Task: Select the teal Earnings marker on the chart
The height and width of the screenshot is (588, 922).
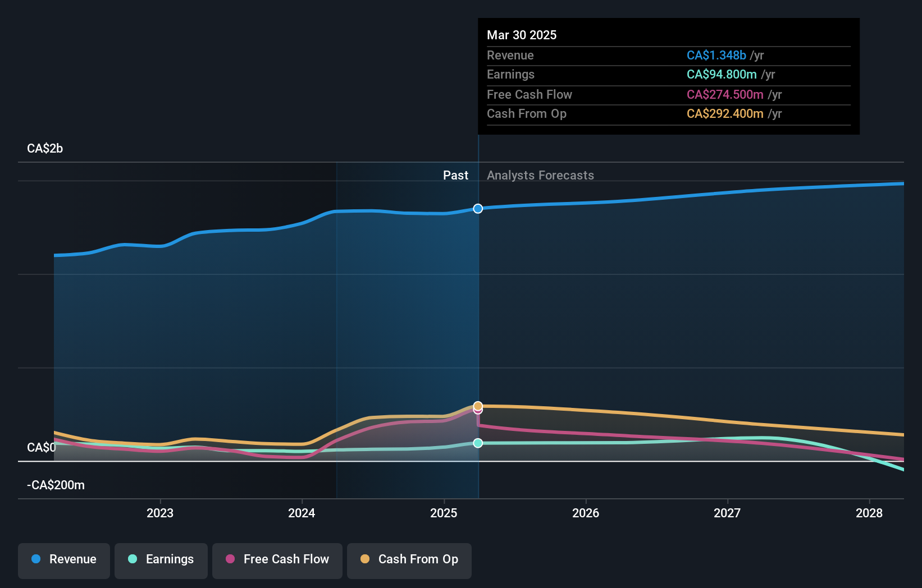Action: (478, 443)
